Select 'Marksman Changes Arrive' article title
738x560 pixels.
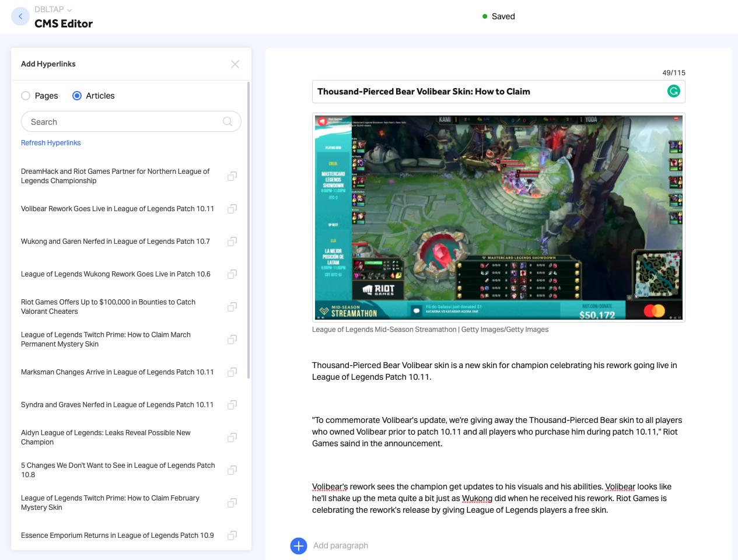(x=117, y=372)
